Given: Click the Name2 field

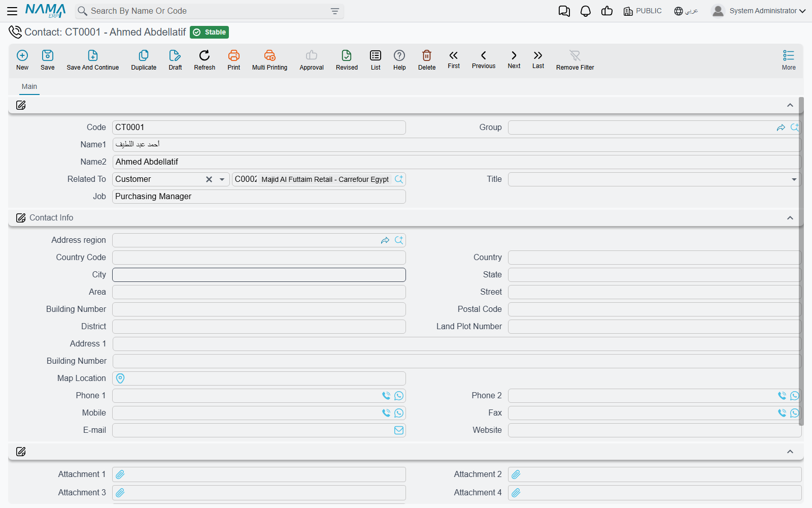Looking at the screenshot, I should pyautogui.click(x=457, y=162).
